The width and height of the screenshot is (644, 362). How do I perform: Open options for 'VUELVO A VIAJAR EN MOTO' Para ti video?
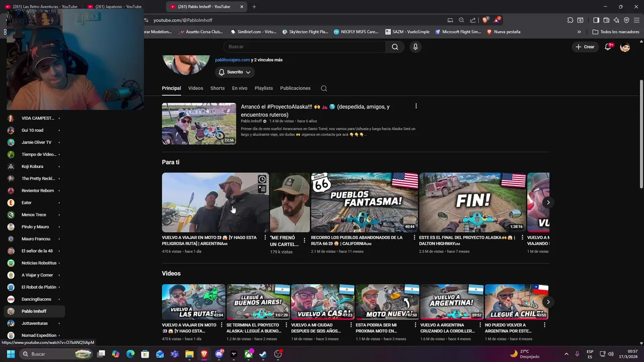point(265,238)
